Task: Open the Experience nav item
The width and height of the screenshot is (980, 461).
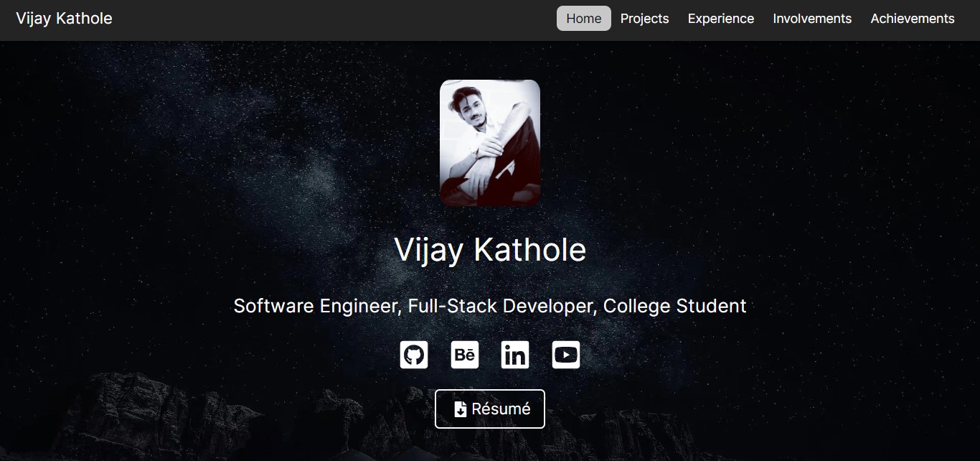Action: pyautogui.click(x=720, y=19)
